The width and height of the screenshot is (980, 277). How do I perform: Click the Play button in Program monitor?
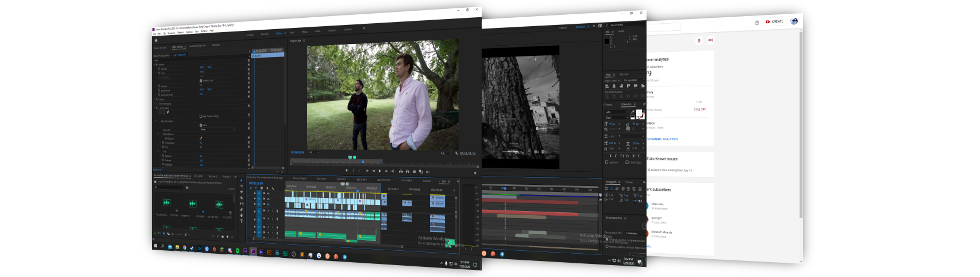tap(380, 171)
